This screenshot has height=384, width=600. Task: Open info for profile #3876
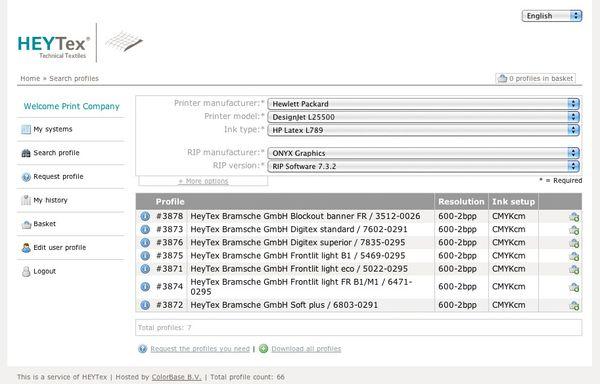tap(145, 242)
